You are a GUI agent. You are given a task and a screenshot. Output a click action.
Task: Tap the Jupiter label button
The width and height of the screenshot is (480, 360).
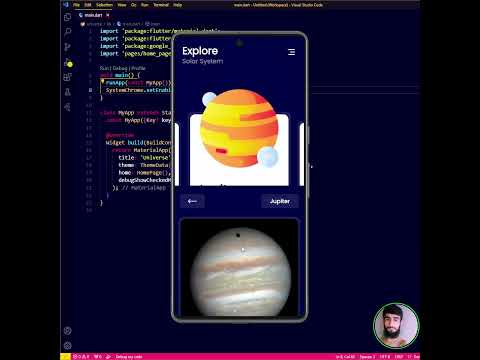[x=280, y=201]
